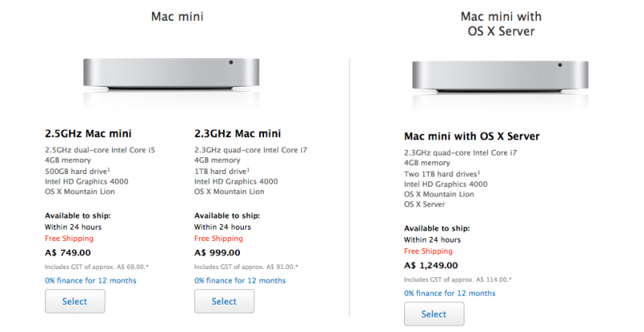The image size is (644, 332).
Task: Open 0% finance link under A$ 749.00
Action: 90,280
